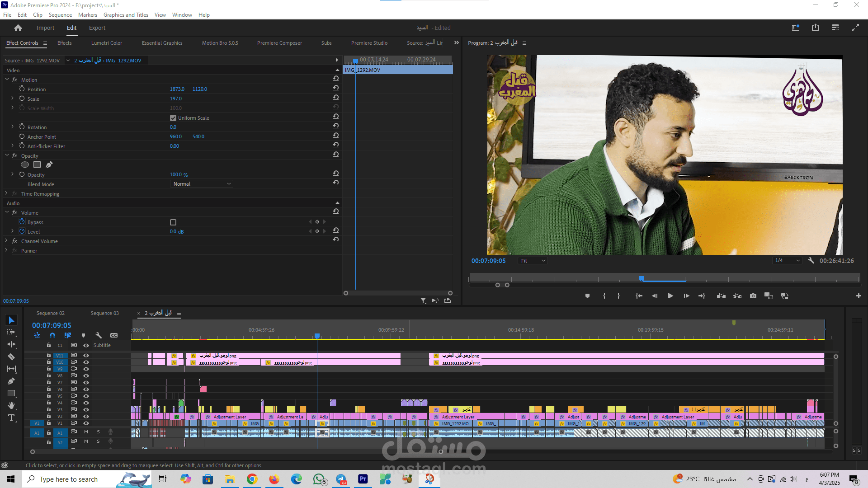Select the Type tool

point(11,418)
